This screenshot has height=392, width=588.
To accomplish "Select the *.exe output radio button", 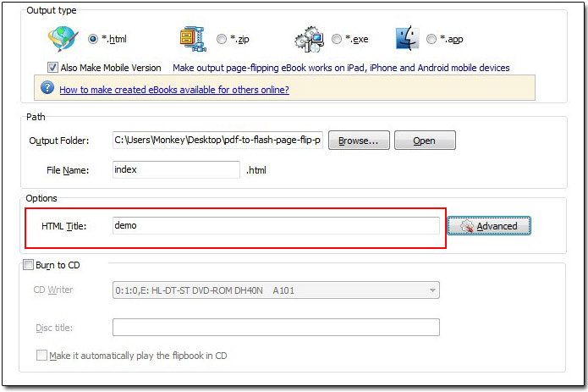I will coord(337,39).
